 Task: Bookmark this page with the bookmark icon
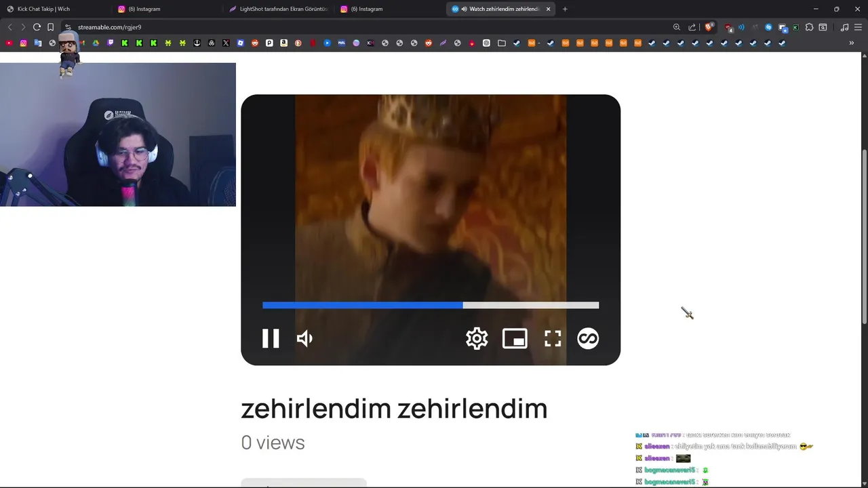pos(50,27)
